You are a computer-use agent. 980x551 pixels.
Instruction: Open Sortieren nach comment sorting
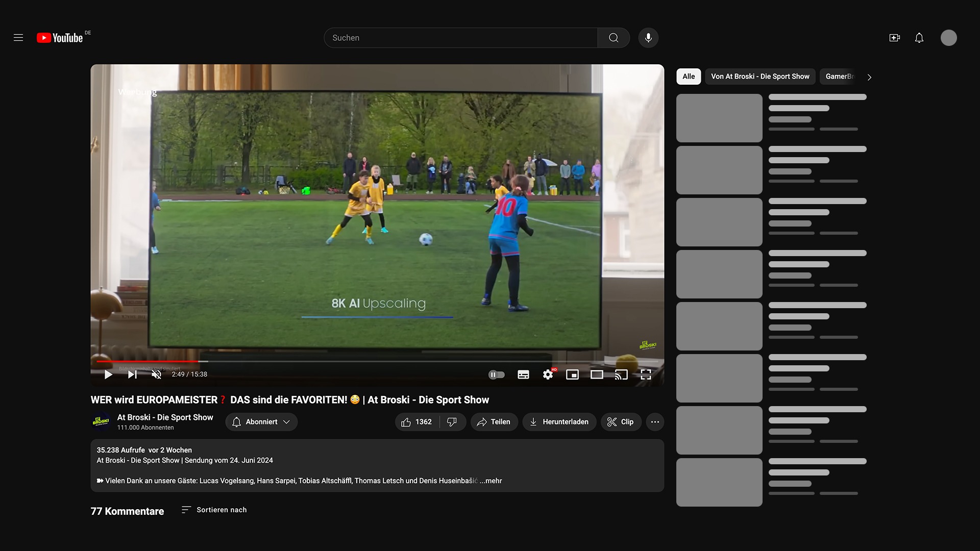click(214, 510)
